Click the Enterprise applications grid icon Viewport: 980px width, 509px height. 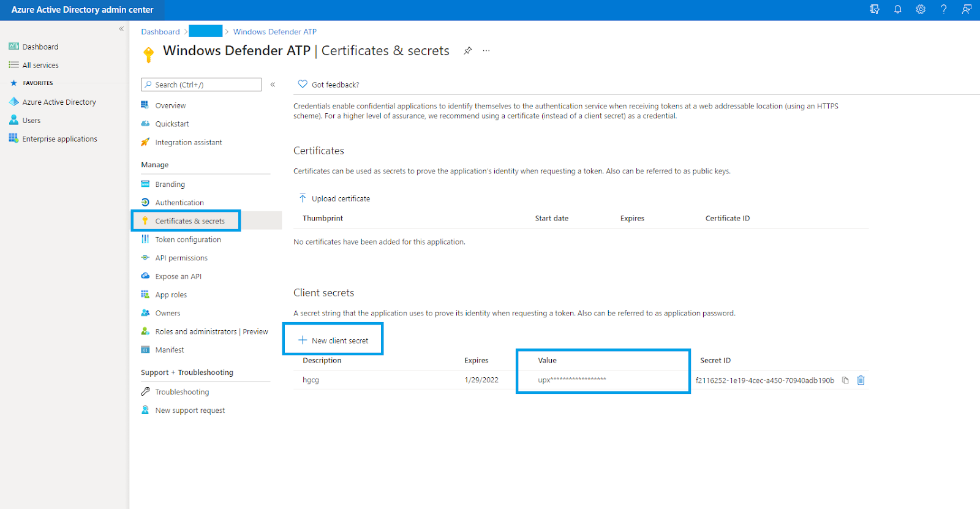tap(13, 138)
